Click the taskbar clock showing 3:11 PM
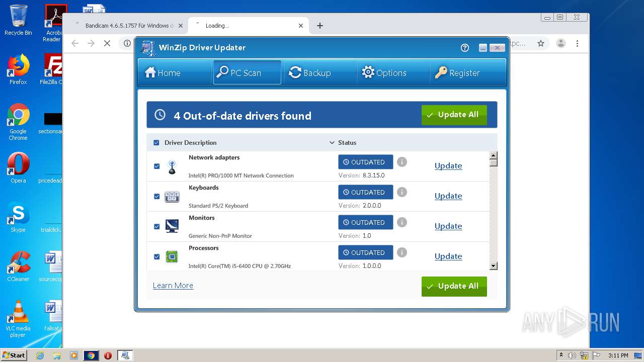 pyautogui.click(x=618, y=355)
